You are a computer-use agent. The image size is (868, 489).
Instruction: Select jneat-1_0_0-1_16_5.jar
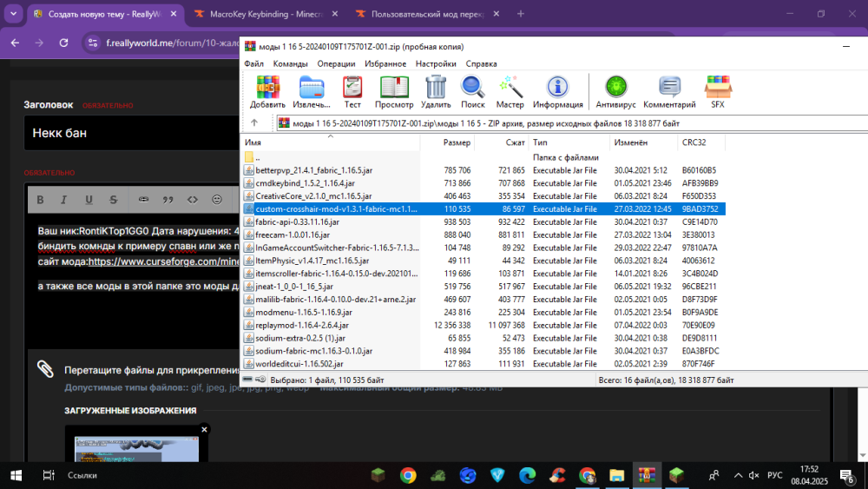click(294, 287)
